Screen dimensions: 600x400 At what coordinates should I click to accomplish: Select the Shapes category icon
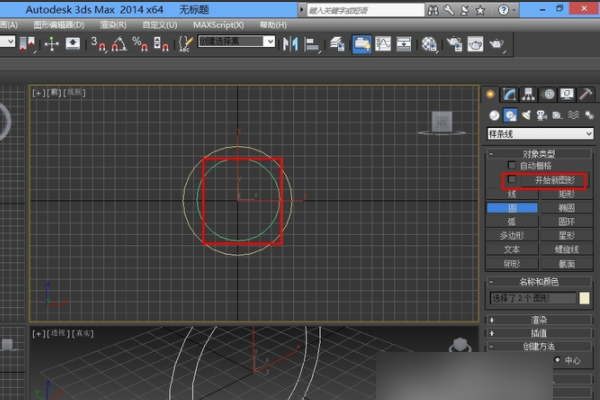[x=510, y=115]
